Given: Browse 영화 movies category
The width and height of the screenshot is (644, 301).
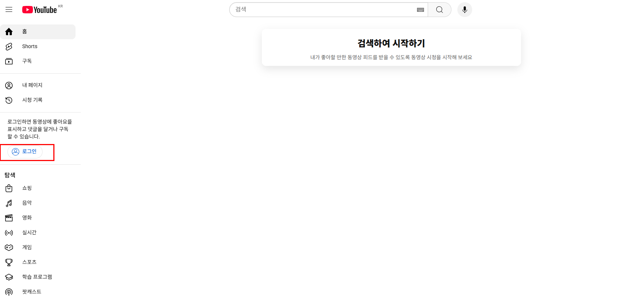Looking at the screenshot, I should click(x=27, y=218).
